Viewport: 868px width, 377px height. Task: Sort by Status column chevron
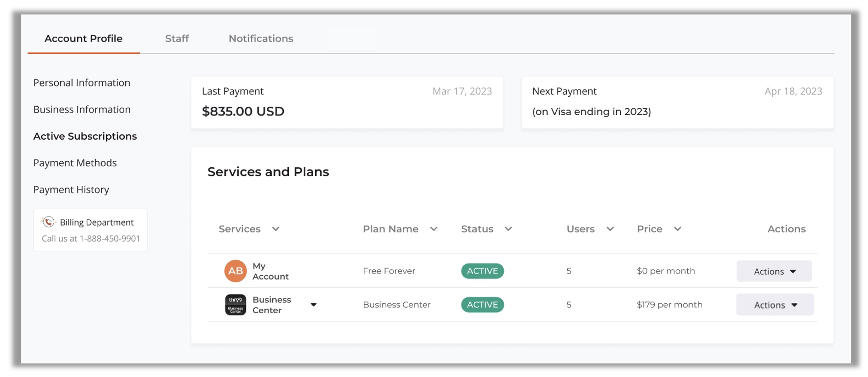508,229
